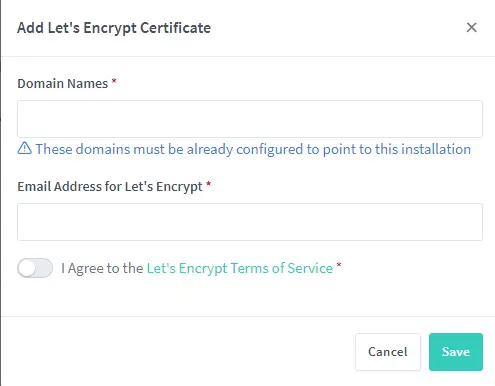Viewport: 495px width, 386px height.
Task: Click the red asterisk beside Email Address label
Action: pyautogui.click(x=209, y=184)
